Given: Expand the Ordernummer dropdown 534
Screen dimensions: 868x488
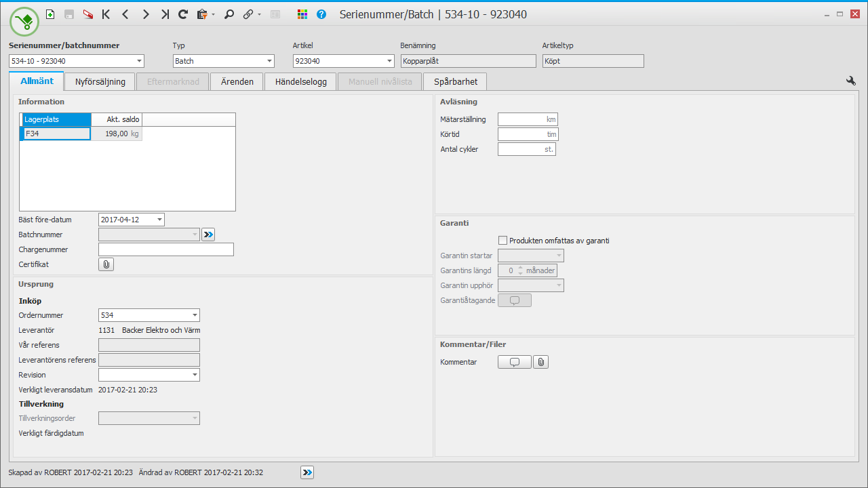Looking at the screenshot, I should [x=195, y=315].
